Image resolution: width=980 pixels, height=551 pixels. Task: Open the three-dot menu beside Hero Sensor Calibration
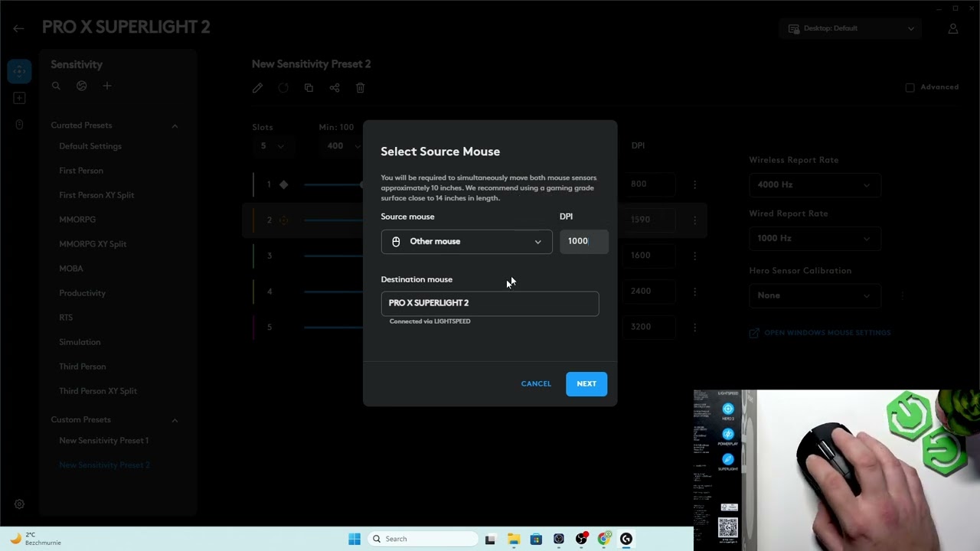tap(903, 295)
